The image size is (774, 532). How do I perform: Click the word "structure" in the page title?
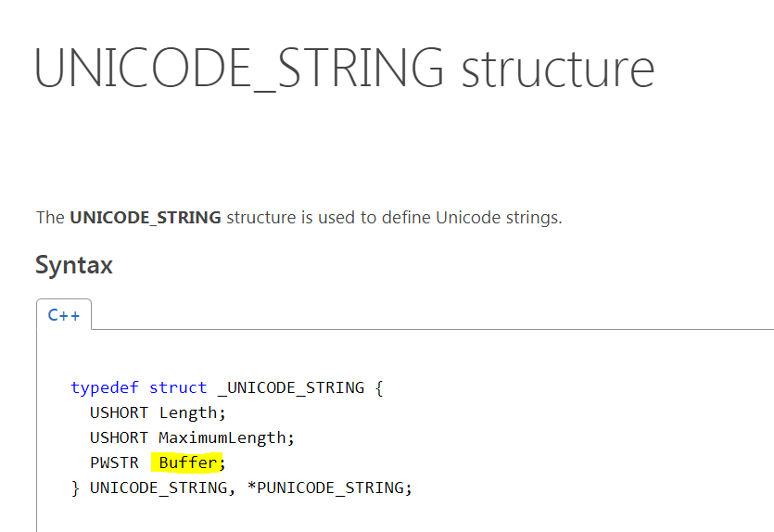click(x=557, y=69)
